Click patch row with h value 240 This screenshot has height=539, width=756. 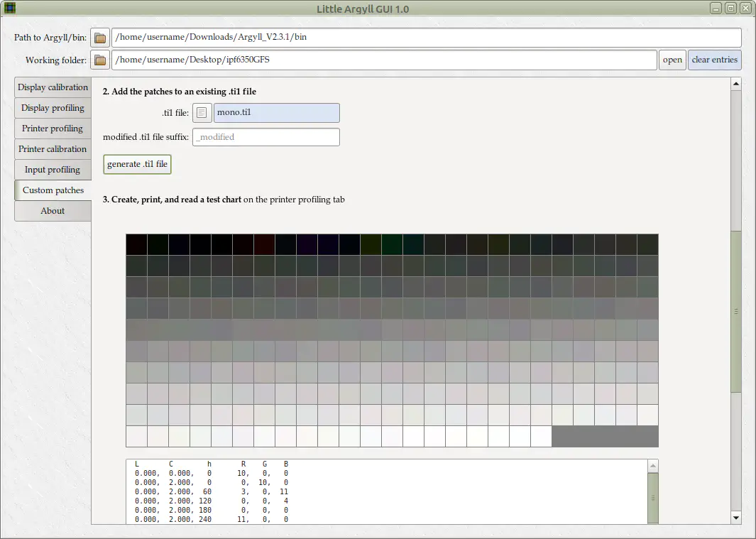click(212, 519)
